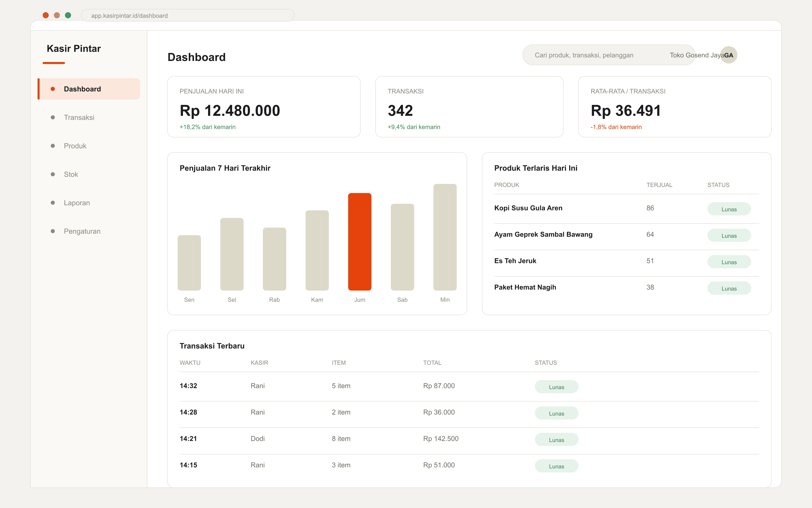The height and width of the screenshot is (508, 812).
Task: Click the 14:32 transaction time
Action: 188,386
